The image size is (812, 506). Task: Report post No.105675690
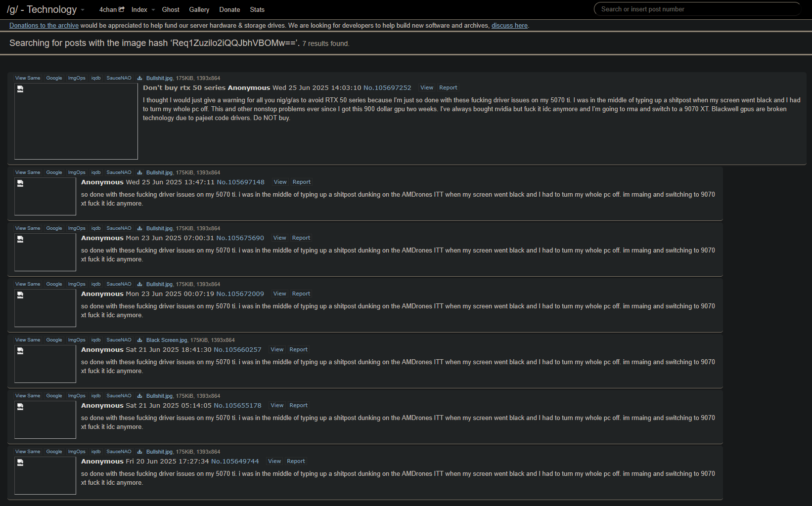[x=301, y=238]
